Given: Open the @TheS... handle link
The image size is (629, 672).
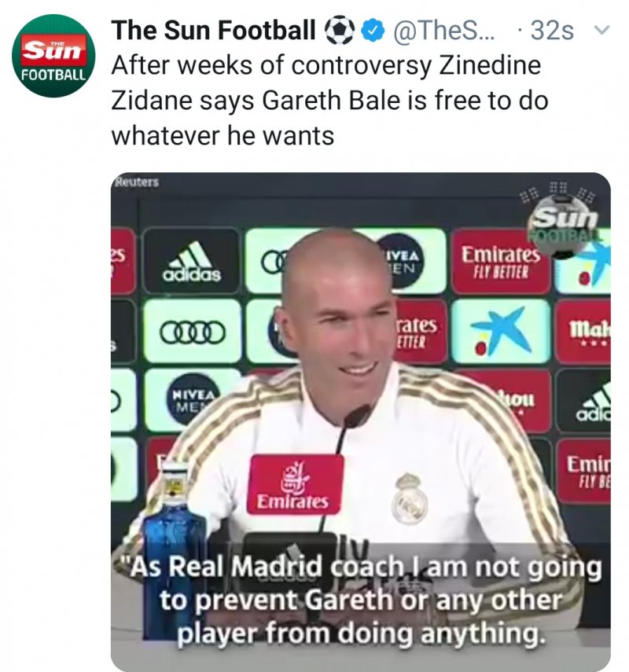Looking at the screenshot, I should 443,31.
